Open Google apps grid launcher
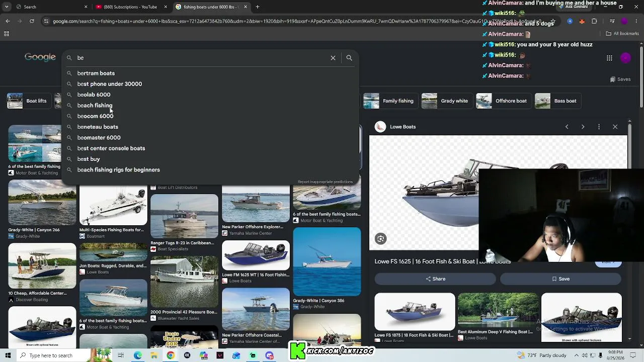Image resolution: width=644 pixels, height=362 pixels. (609, 58)
